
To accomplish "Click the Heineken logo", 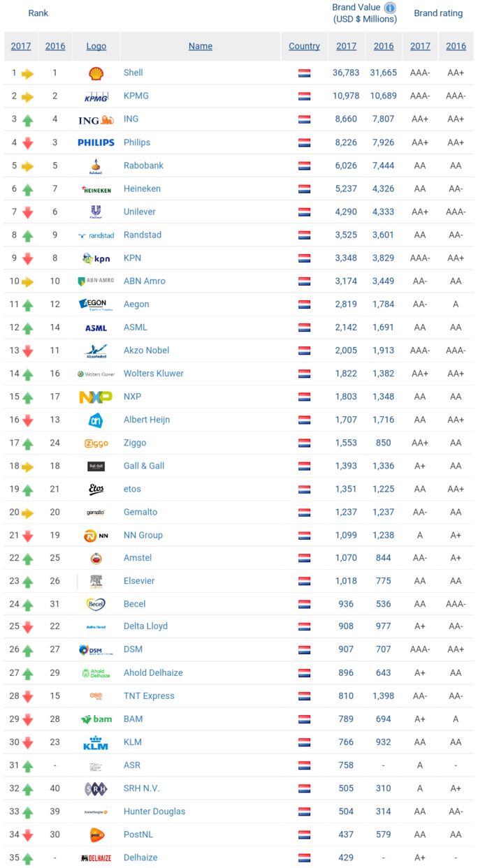I will 96,189.
